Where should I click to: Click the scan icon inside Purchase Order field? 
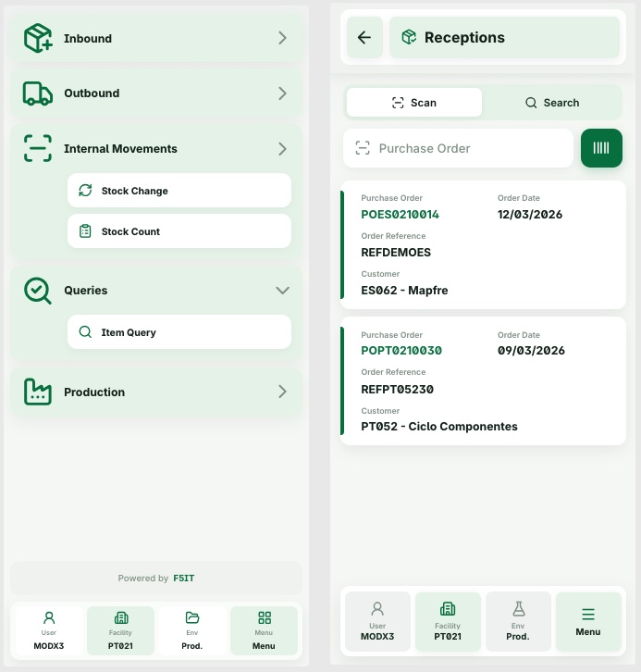pos(363,148)
